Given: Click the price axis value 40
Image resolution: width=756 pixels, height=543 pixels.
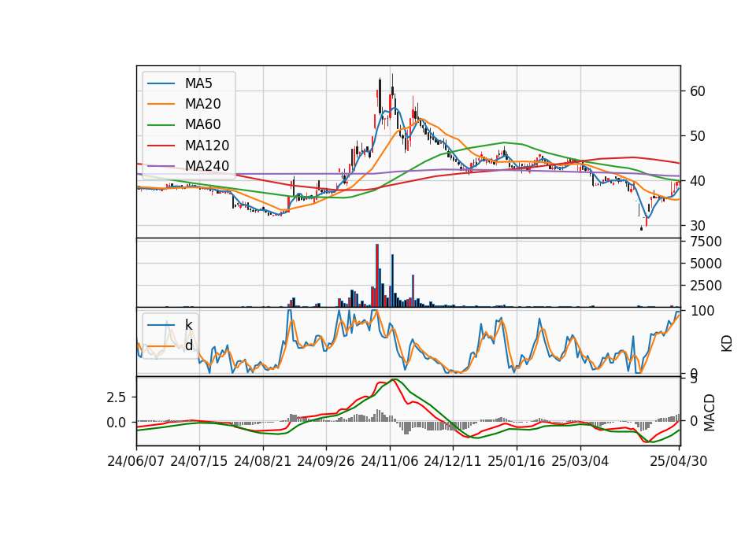Looking at the screenshot, I should (x=698, y=181).
